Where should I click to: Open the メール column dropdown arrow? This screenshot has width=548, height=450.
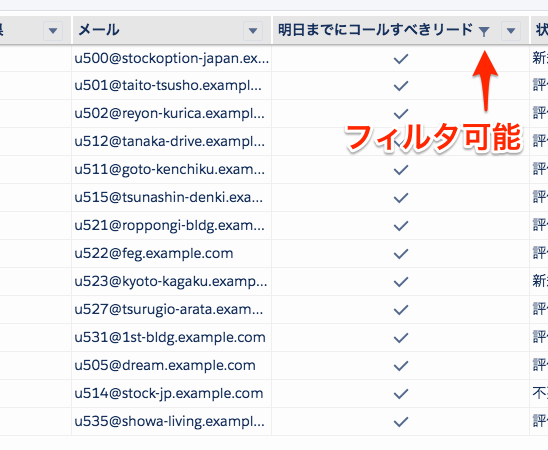[x=253, y=31]
